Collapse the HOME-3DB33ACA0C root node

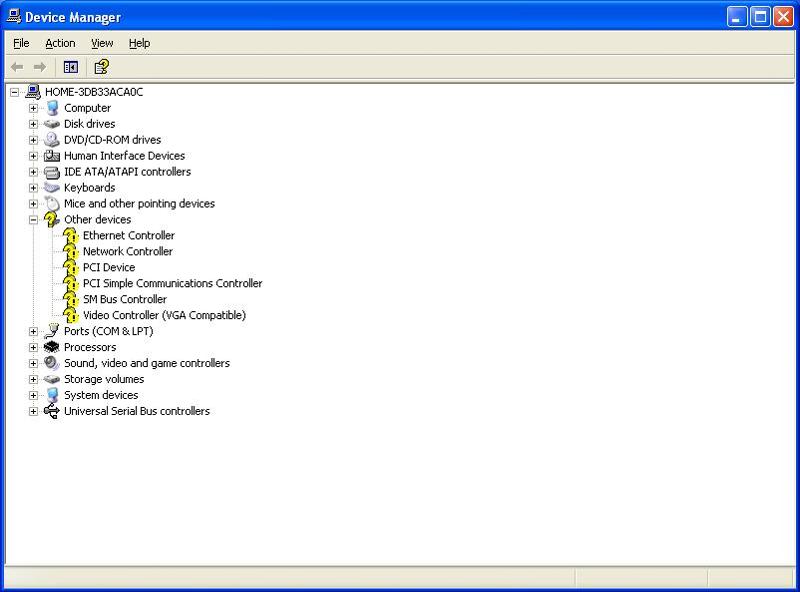(x=14, y=92)
